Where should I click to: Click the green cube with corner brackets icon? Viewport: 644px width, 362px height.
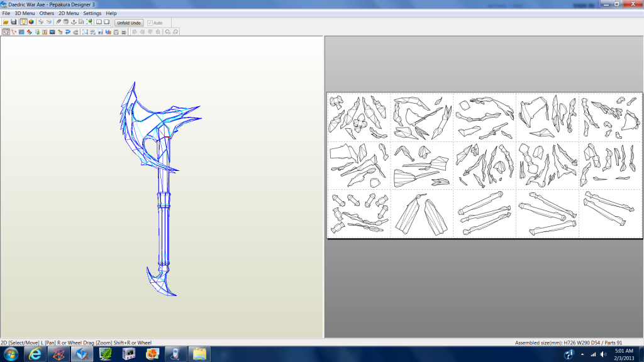[x=89, y=22]
